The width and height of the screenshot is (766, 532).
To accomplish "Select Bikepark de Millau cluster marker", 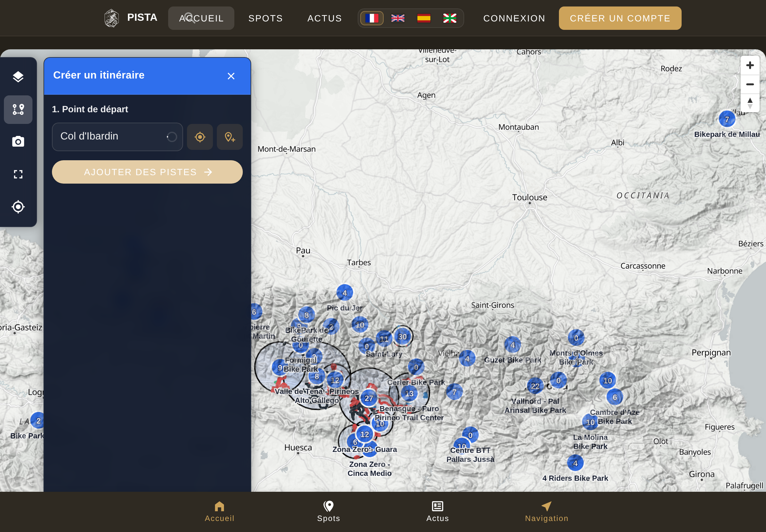I will pyautogui.click(x=727, y=119).
